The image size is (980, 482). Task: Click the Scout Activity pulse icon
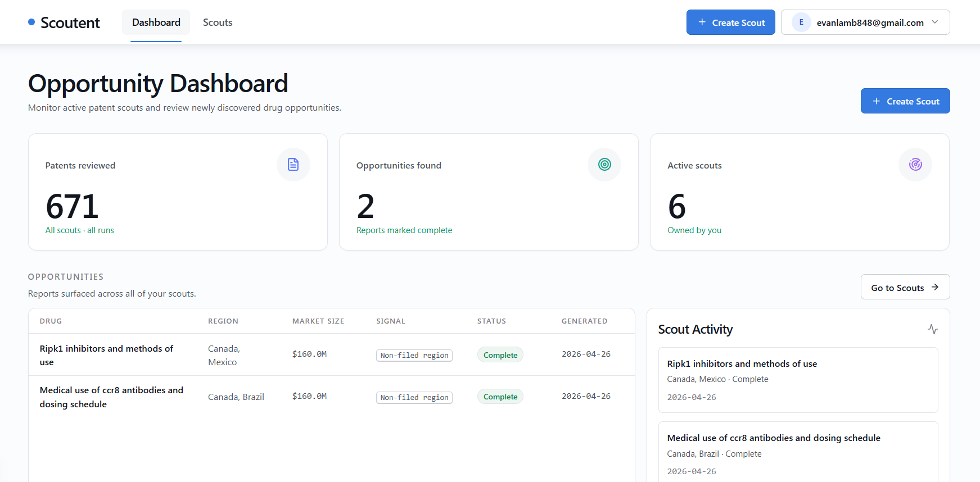pos(933,329)
